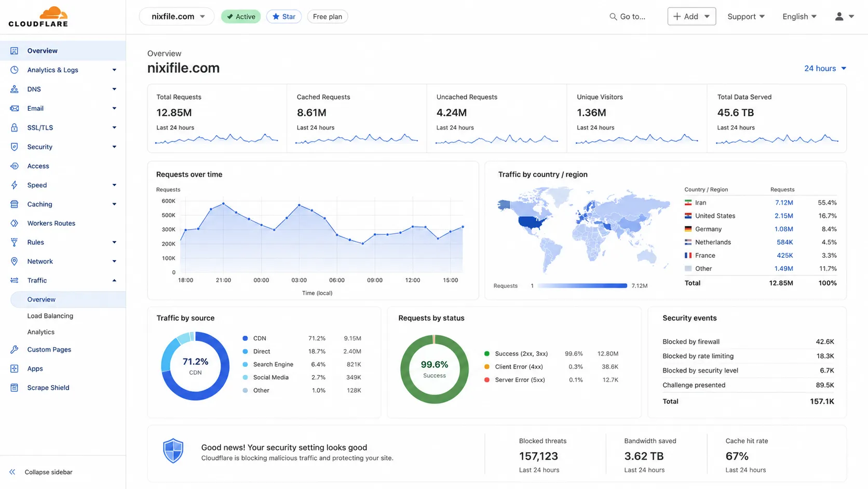Expand the DNS submenu arrow
868x489 pixels.
coord(114,89)
